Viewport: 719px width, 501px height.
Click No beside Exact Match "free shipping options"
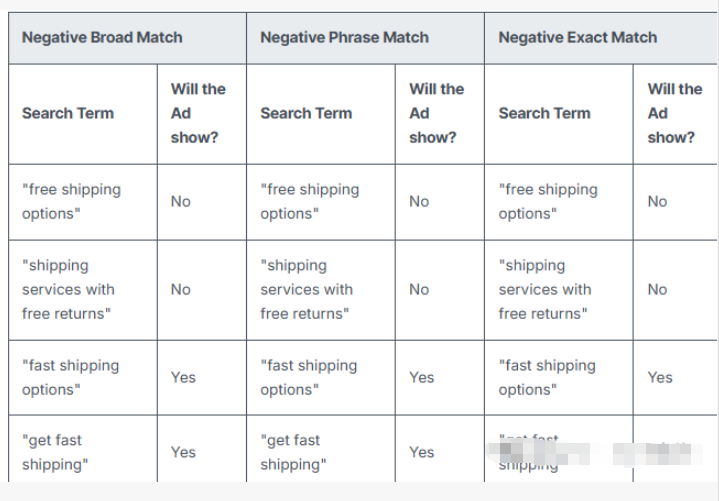[x=658, y=202]
